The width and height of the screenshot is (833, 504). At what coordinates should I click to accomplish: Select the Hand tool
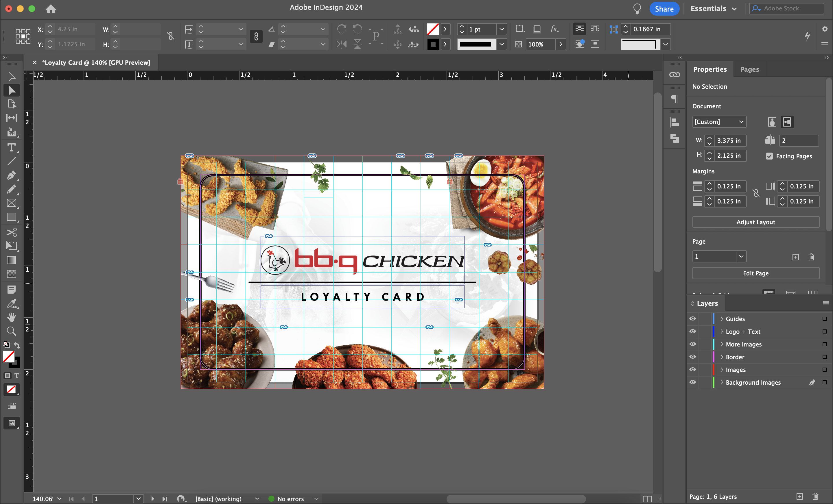coord(12,317)
